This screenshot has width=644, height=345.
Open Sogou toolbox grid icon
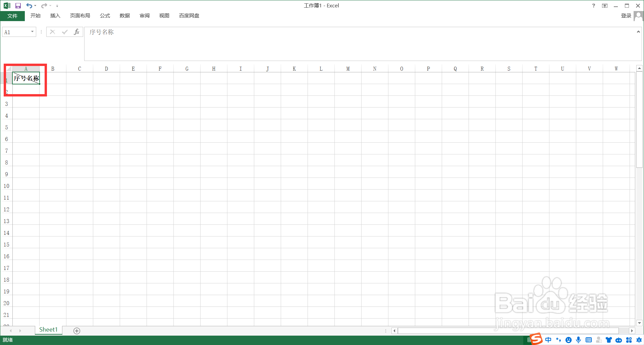(x=629, y=340)
